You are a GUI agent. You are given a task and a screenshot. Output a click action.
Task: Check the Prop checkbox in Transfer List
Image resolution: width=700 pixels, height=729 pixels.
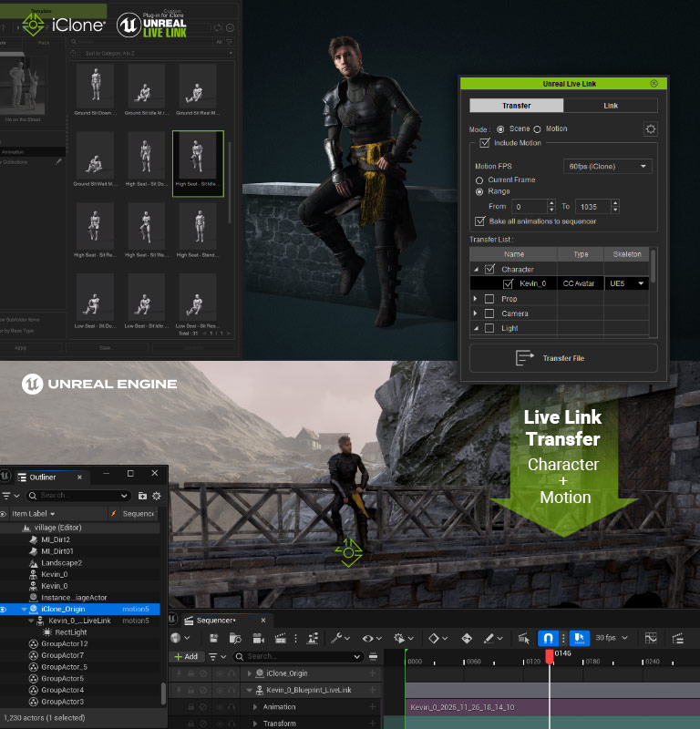489,299
